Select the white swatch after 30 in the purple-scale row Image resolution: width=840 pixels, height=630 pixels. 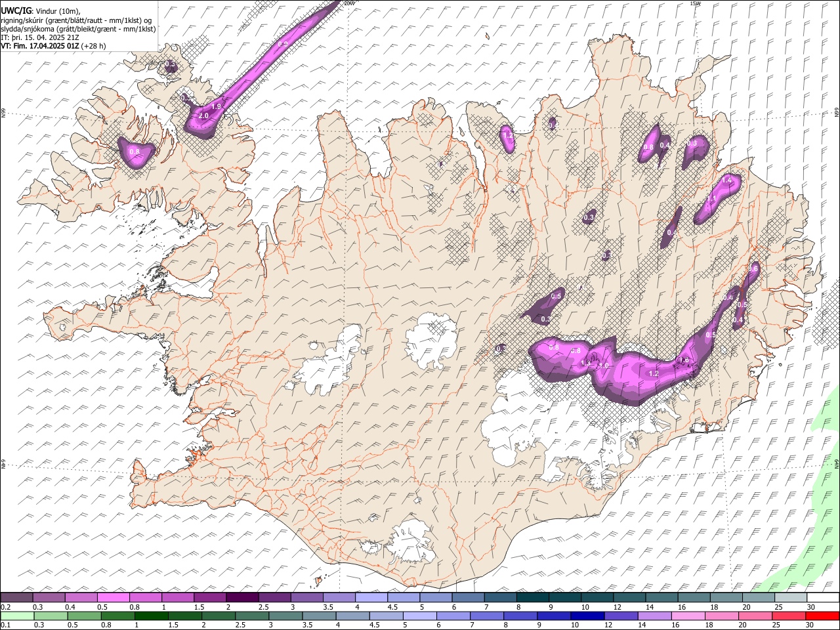[x=823, y=597]
